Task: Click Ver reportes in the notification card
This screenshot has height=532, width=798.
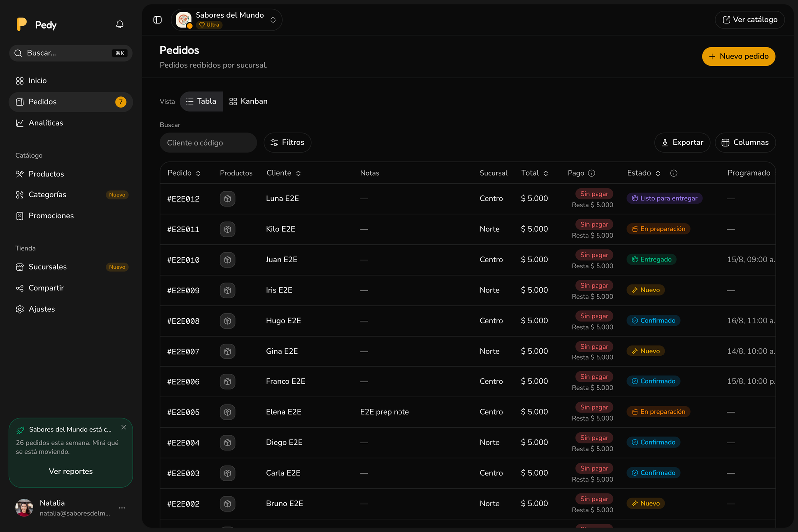Action: pyautogui.click(x=71, y=471)
